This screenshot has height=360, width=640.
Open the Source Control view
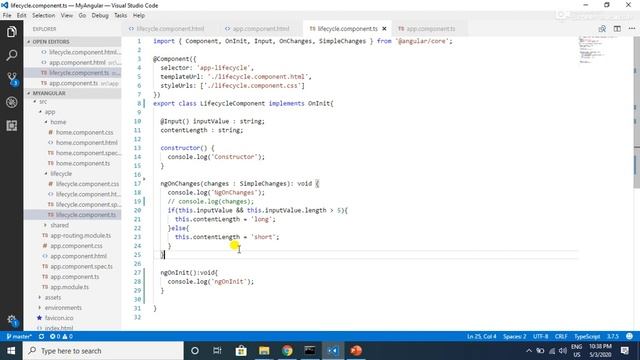point(11,79)
